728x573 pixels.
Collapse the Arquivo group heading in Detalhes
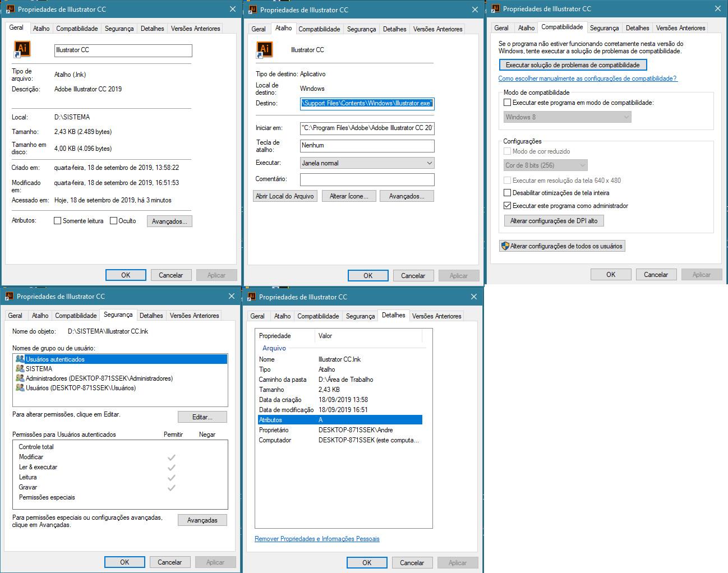point(274,348)
